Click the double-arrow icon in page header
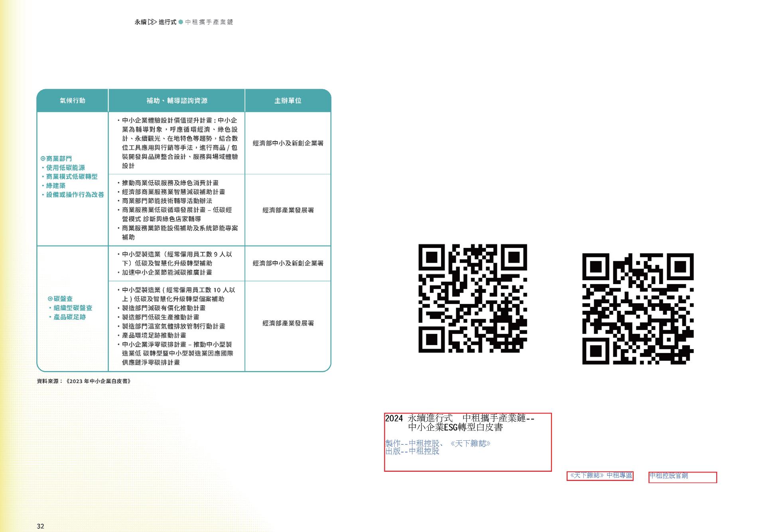 click(152, 22)
